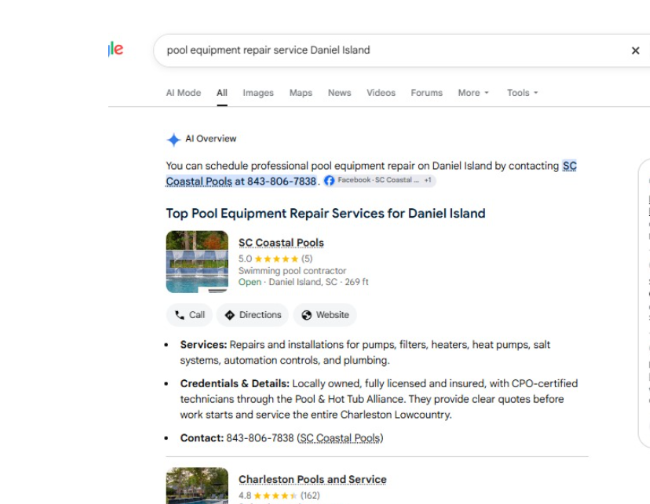The width and height of the screenshot is (650, 504).
Task: Open the Forums tab
Action: point(427,93)
